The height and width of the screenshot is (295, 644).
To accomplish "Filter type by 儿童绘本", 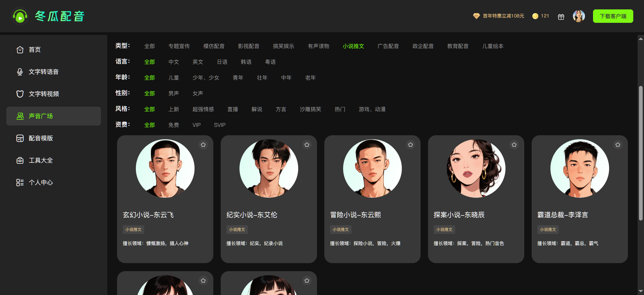I will 493,46.
